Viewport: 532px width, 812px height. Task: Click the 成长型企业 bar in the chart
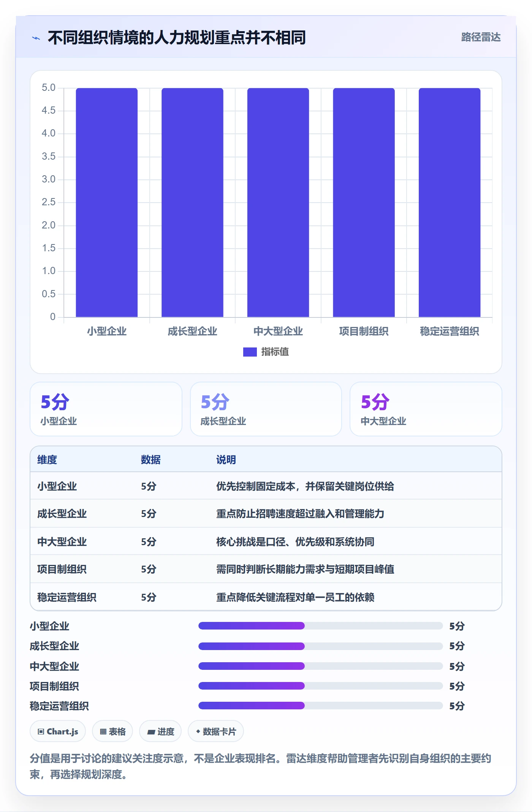click(192, 202)
